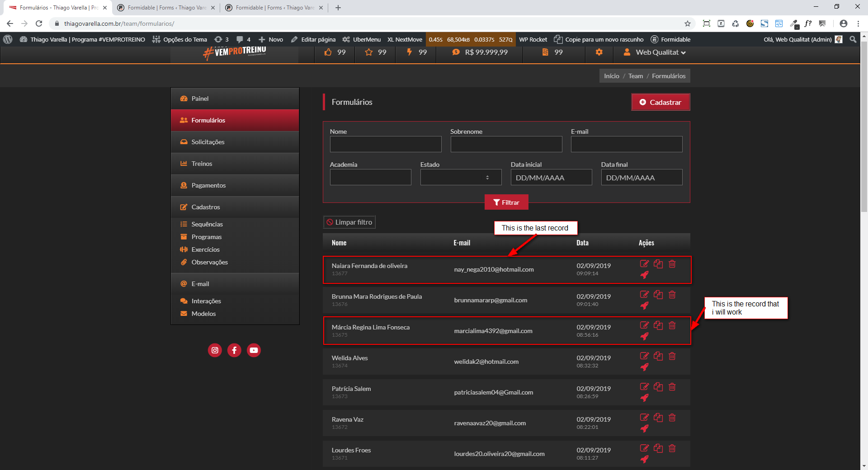Click the Team breadcrumb link
The width and height of the screenshot is (868, 470).
pos(635,76)
